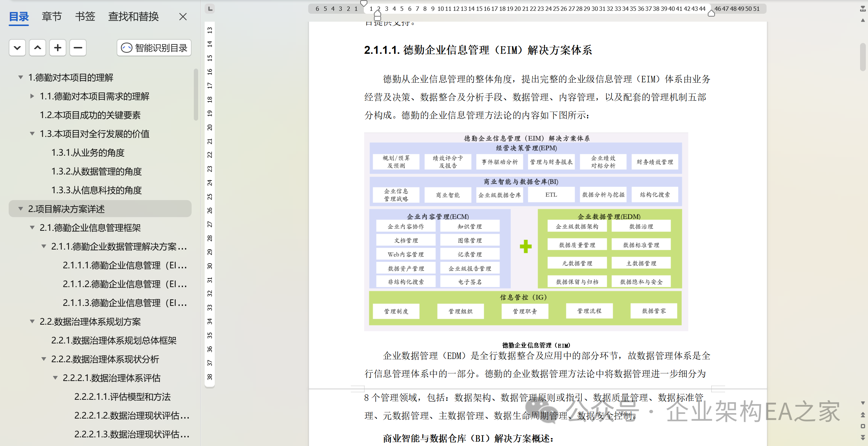Click the document vertical scrollbar thumb
The height and width of the screenshot is (446, 868).
click(x=863, y=57)
